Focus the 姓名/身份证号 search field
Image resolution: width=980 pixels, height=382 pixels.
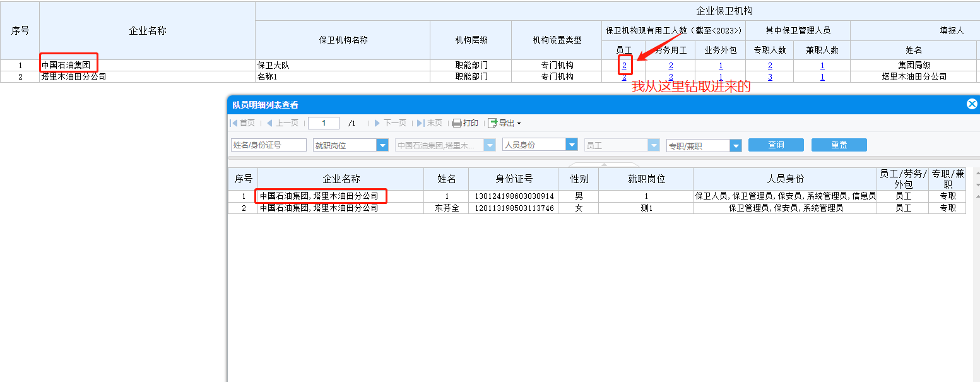(269, 145)
